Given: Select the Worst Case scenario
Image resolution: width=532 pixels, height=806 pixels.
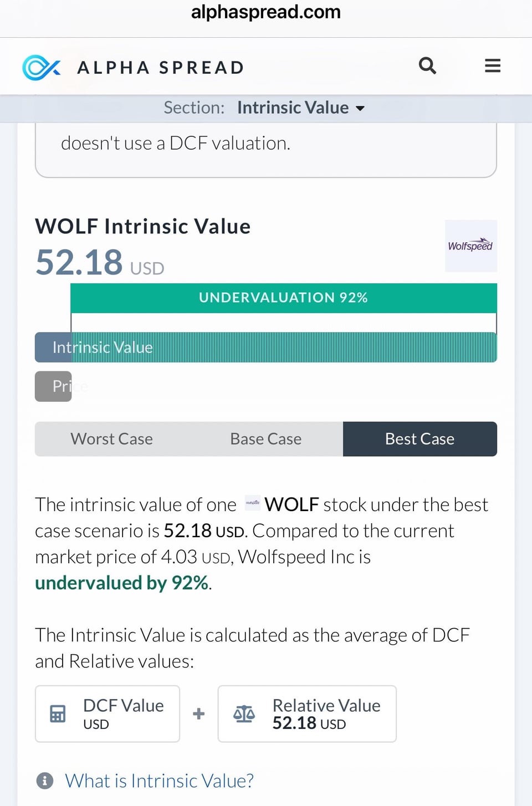Looking at the screenshot, I should pyautogui.click(x=112, y=439).
